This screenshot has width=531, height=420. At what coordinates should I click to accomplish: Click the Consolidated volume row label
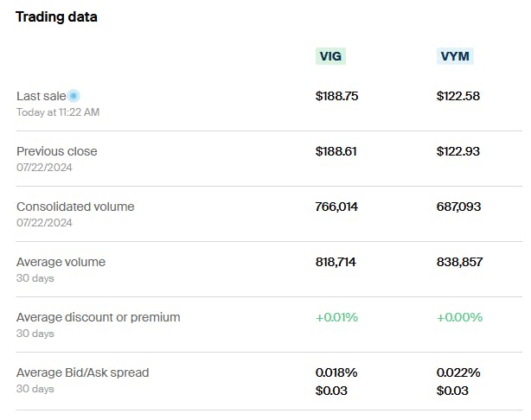point(75,207)
